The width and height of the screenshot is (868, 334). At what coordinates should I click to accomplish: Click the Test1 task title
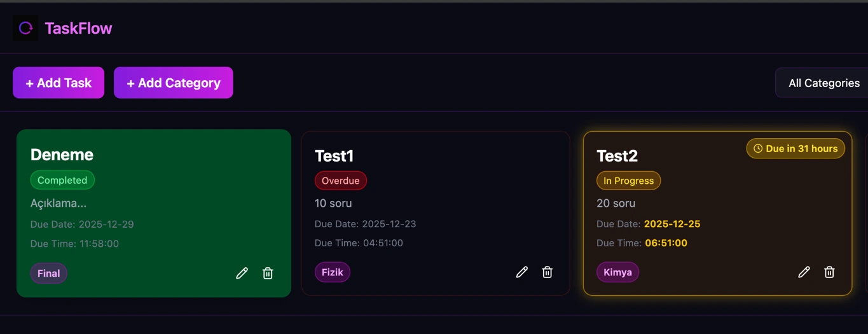(x=334, y=156)
